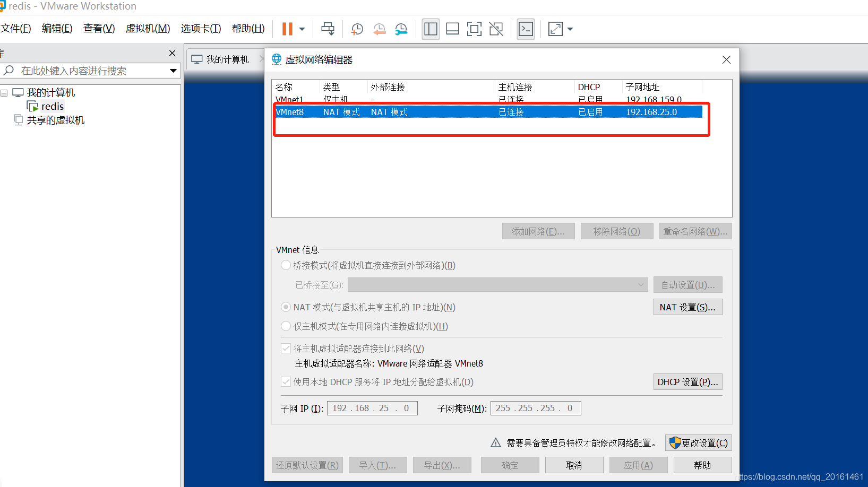This screenshot has height=487, width=868.
Task: Open the power options dropdown arrow
Action: point(302,29)
